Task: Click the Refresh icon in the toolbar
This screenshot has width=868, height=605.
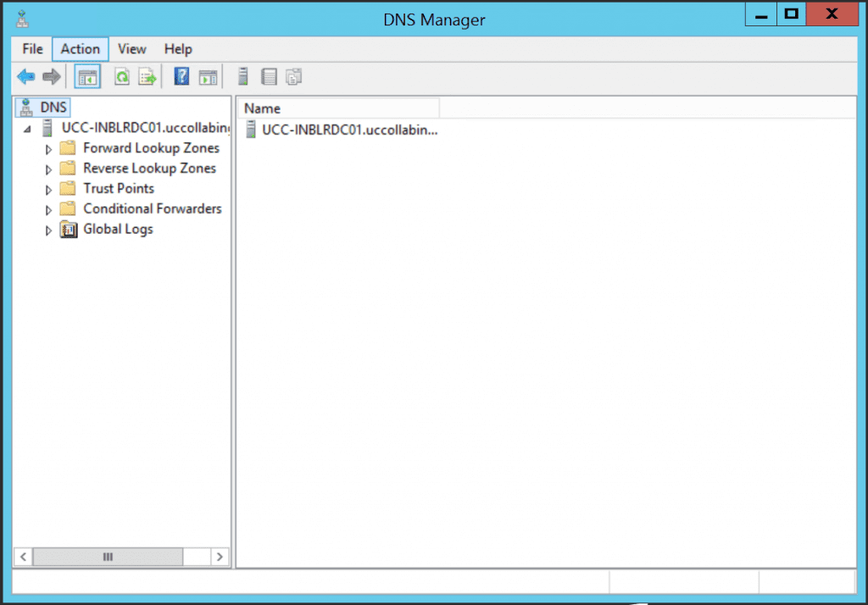Action: 123,76
